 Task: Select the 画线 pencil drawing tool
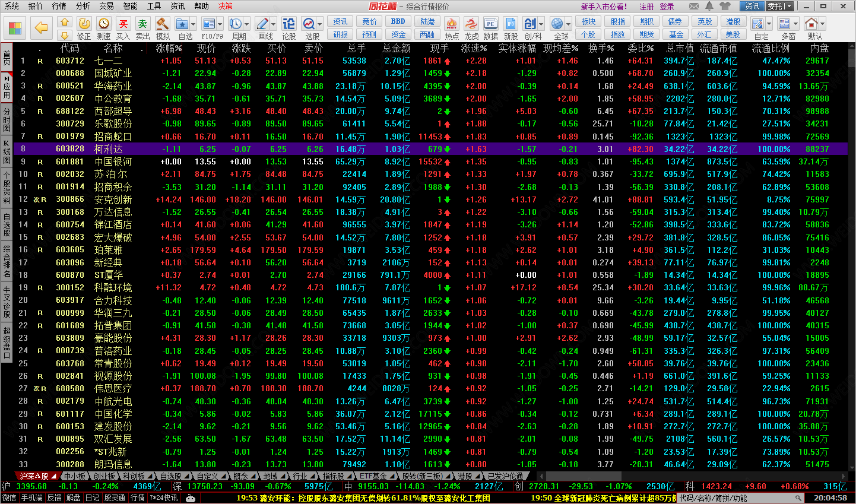262,24
